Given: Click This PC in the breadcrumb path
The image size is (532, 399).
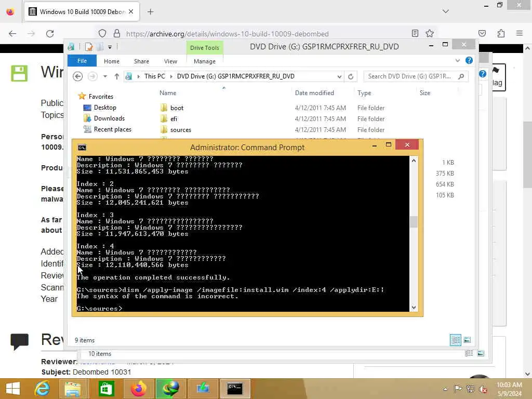Looking at the screenshot, I should coord(155,76).
